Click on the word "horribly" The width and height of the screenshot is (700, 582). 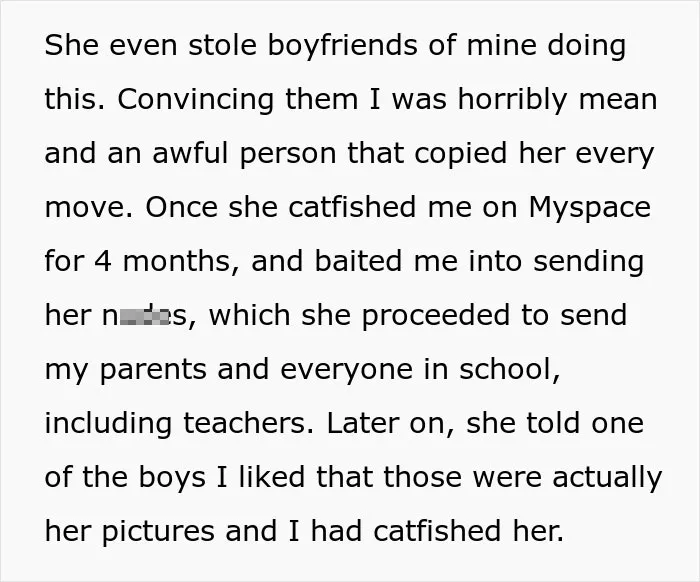(512, 100)
